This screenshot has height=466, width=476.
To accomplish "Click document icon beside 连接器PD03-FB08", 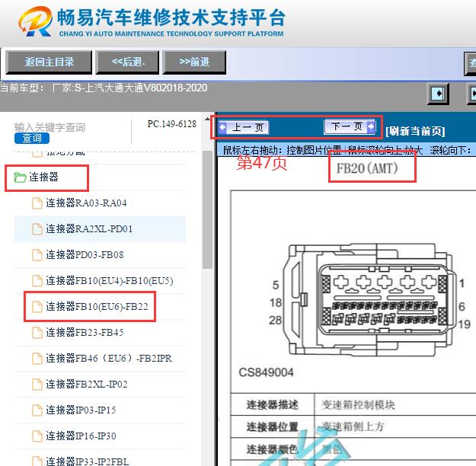I will click(37, 255).
